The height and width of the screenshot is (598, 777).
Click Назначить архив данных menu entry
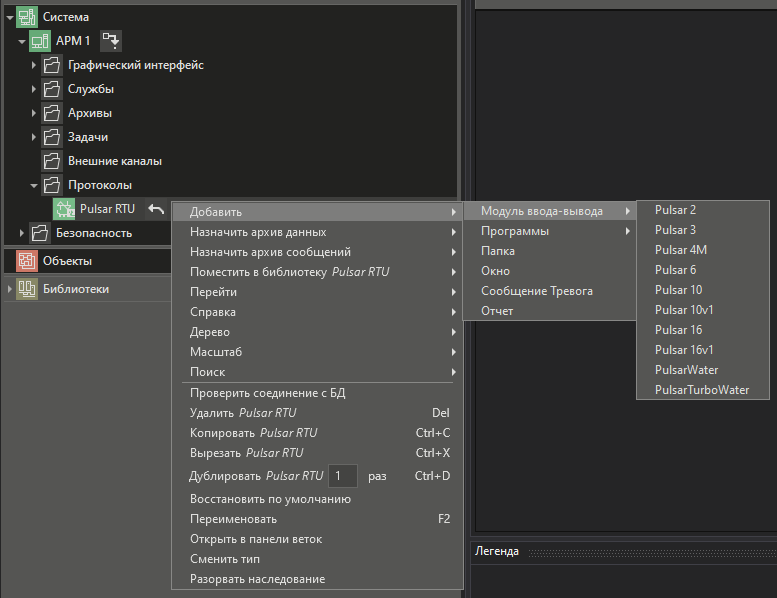(x=258, y=232)
